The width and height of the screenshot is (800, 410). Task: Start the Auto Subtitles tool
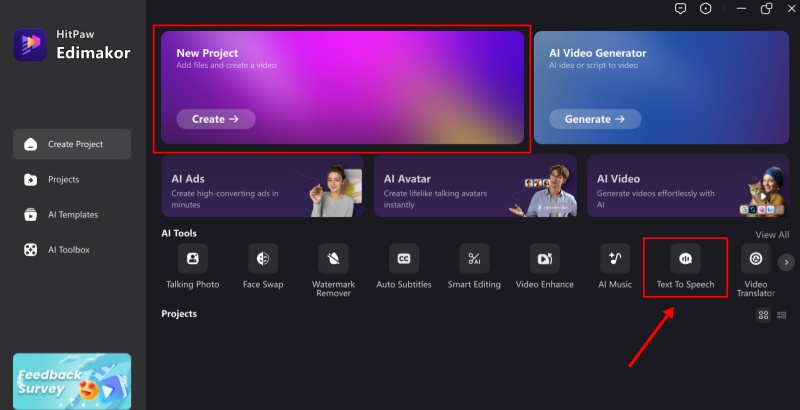point(404,267)
